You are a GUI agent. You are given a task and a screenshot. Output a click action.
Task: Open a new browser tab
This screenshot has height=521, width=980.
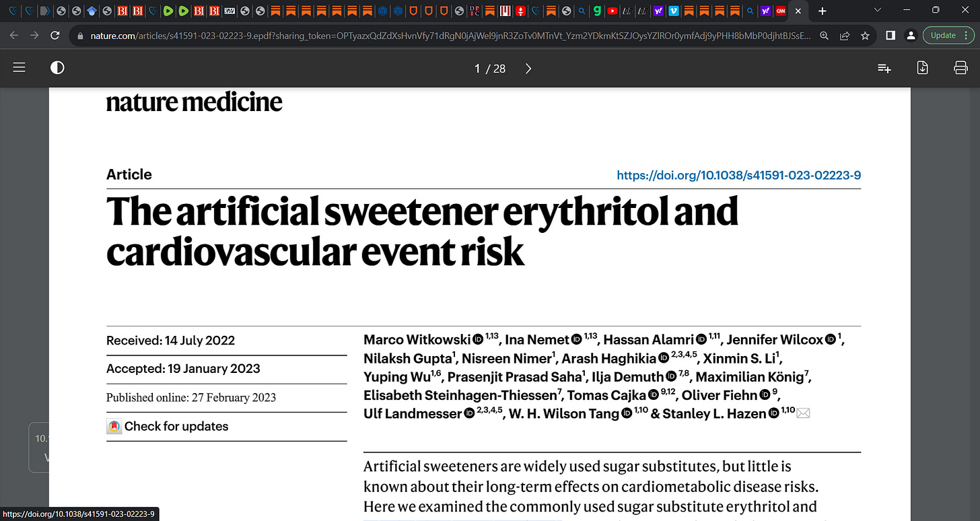(822, 11)
